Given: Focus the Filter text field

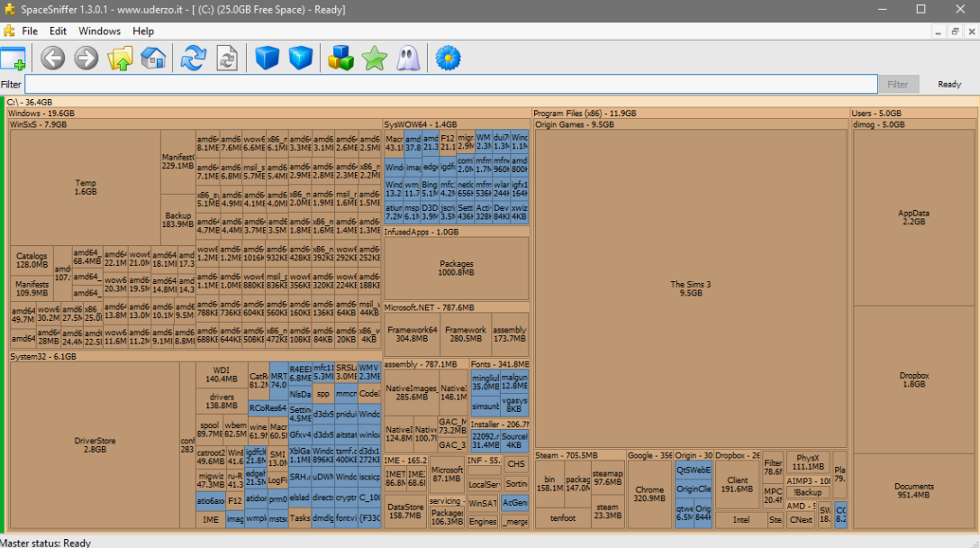Looking at the screenshot, I should [x=451, y=85].
